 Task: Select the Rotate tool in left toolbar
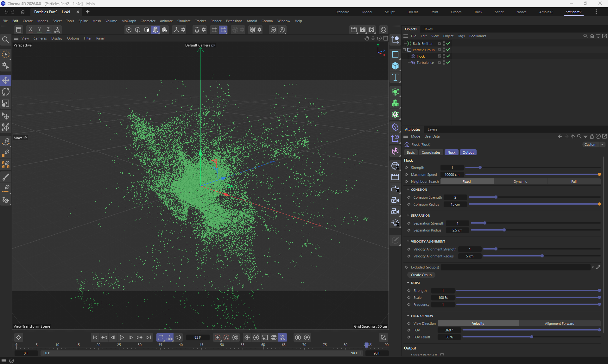[x=6, y=92]
